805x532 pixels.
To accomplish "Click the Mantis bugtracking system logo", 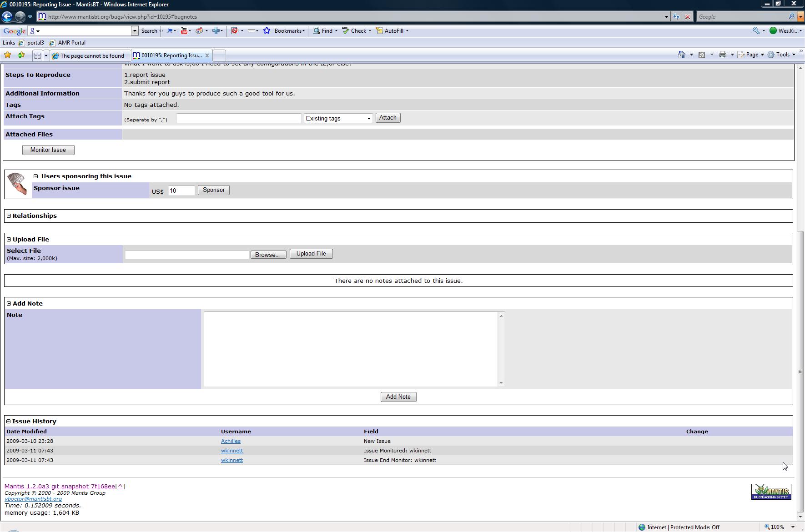I will [x=771, y=492].
